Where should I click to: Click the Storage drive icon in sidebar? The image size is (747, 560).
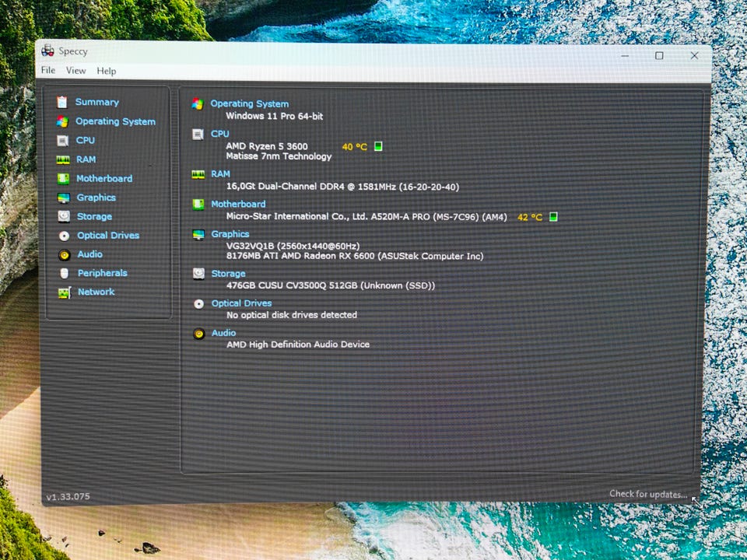click(x=63, y=217)
